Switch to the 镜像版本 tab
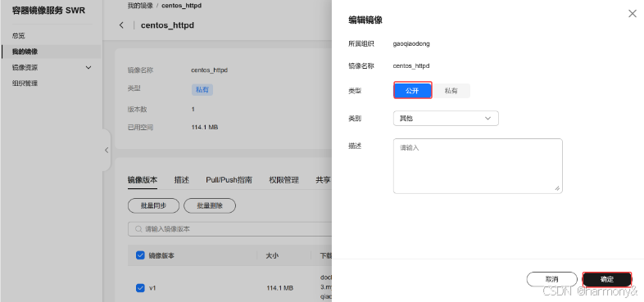Image resolution: width=644 pixels, height=302 pixels. coord(143,180)
